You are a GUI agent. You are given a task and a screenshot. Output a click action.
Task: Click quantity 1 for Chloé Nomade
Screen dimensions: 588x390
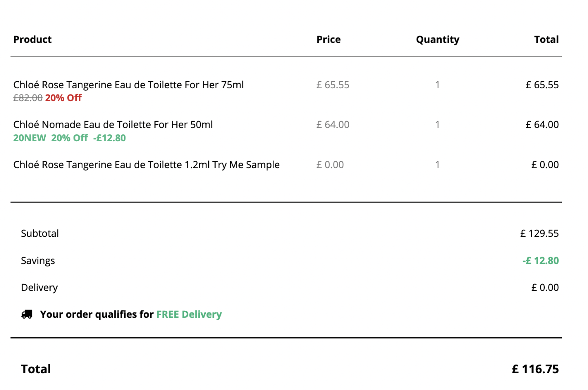(x=437, y=125)
